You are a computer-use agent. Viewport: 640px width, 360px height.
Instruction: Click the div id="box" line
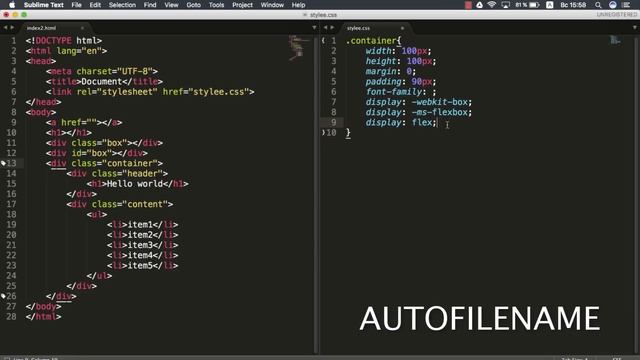97,153
